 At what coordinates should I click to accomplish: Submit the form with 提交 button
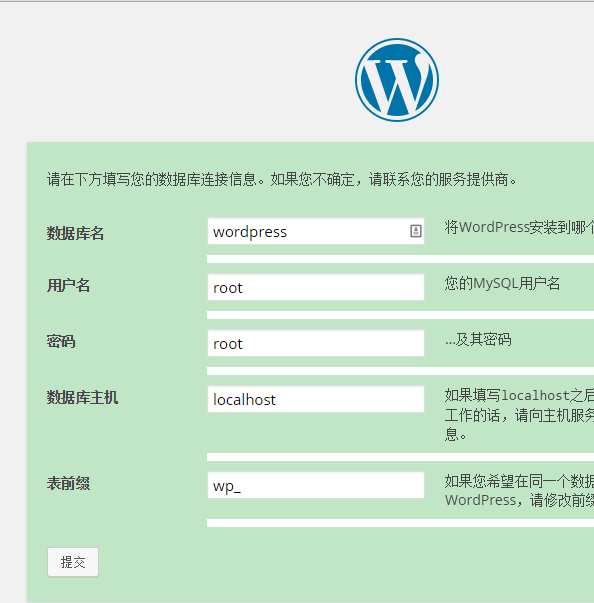coord(73,562)
